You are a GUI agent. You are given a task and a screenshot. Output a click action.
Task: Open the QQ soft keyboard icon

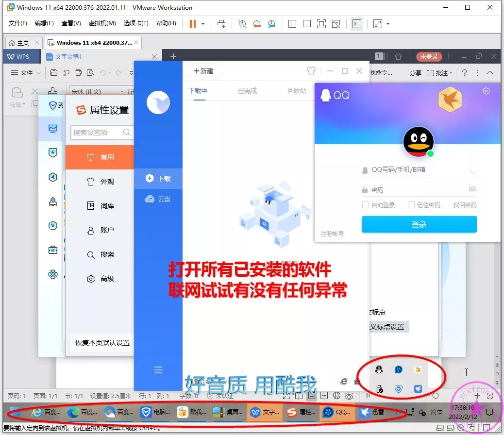click(472, 189)
